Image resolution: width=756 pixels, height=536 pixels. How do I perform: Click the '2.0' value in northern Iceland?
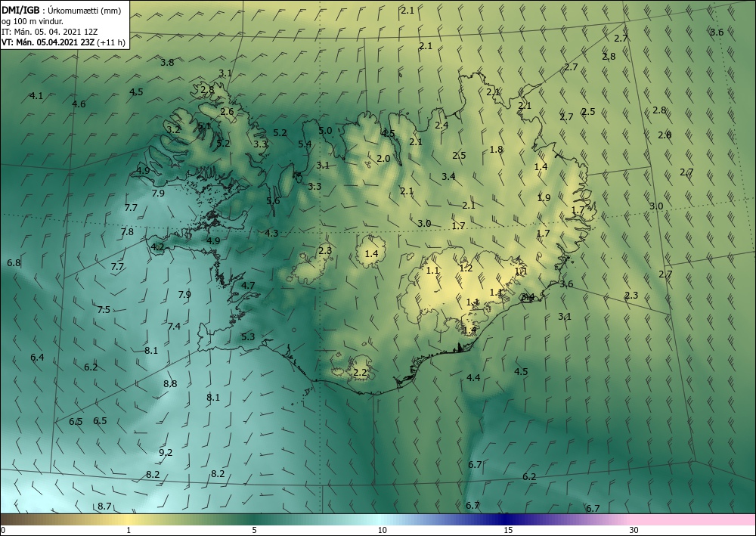383,158
